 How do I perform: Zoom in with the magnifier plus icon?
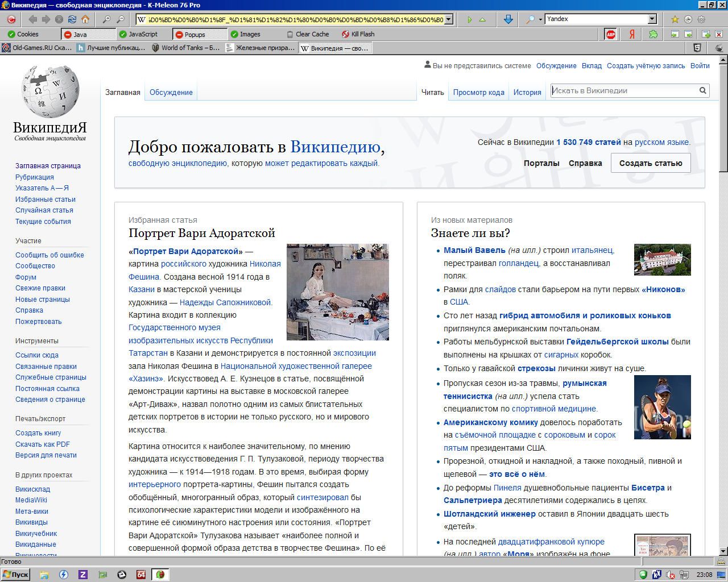pyautogui.click(x=106, y=19)
